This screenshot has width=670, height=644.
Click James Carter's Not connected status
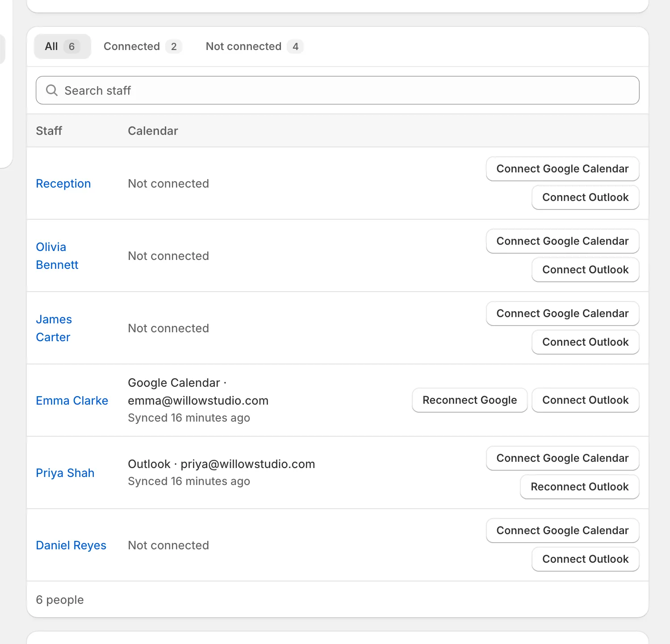click(x=168, y=328)
